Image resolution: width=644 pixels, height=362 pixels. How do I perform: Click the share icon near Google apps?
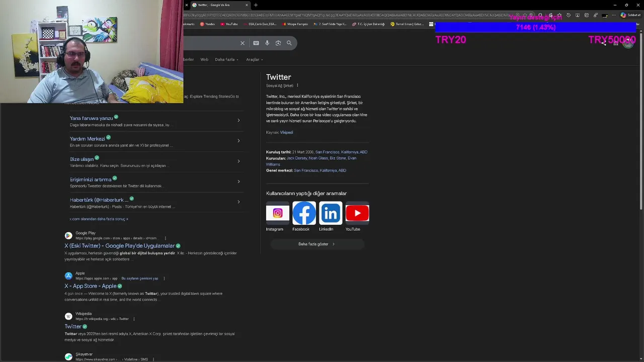(x=604, y=43)
